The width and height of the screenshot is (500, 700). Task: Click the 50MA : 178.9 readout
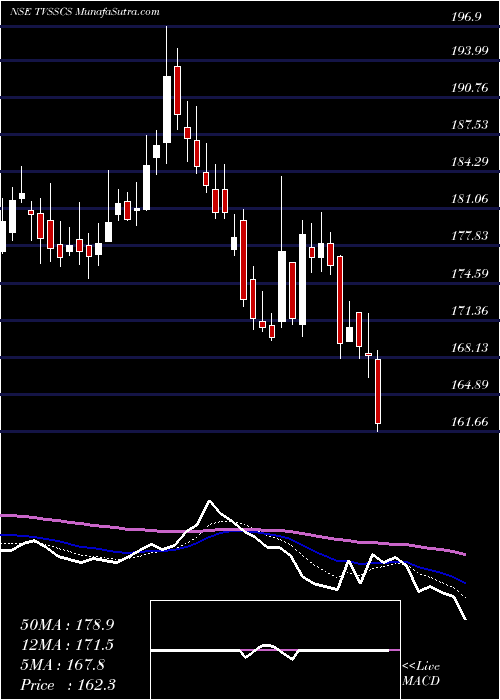click(x=67, y=624)
